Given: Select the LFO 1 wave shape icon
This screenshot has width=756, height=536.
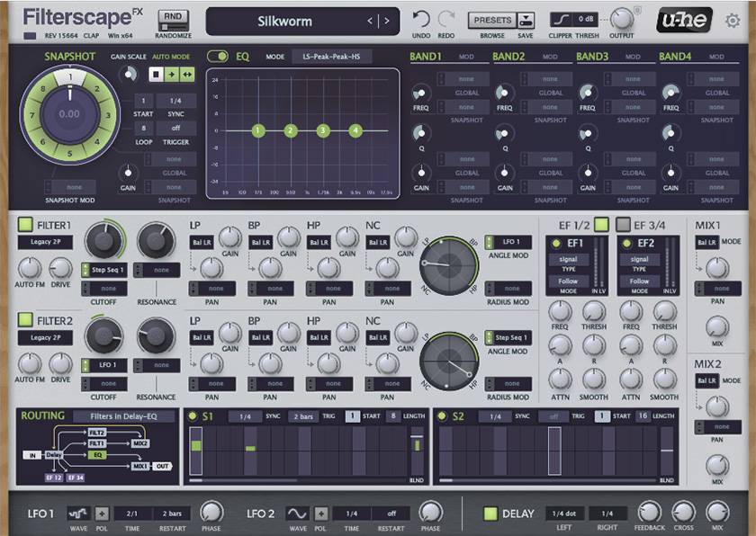Looking at the screenshot, I should point(79,514).
